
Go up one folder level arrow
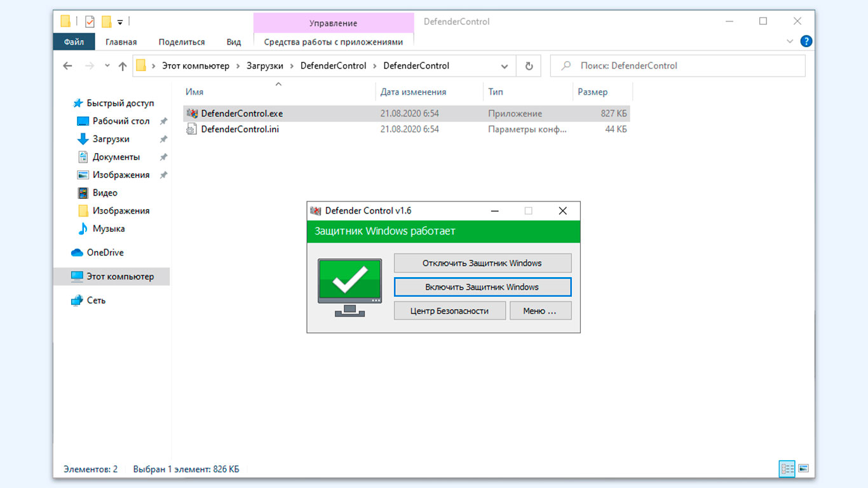[123, 65]
